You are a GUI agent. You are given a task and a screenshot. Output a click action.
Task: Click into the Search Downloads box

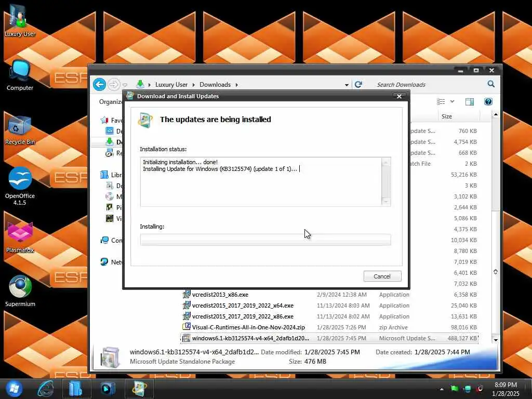[429, 85]
